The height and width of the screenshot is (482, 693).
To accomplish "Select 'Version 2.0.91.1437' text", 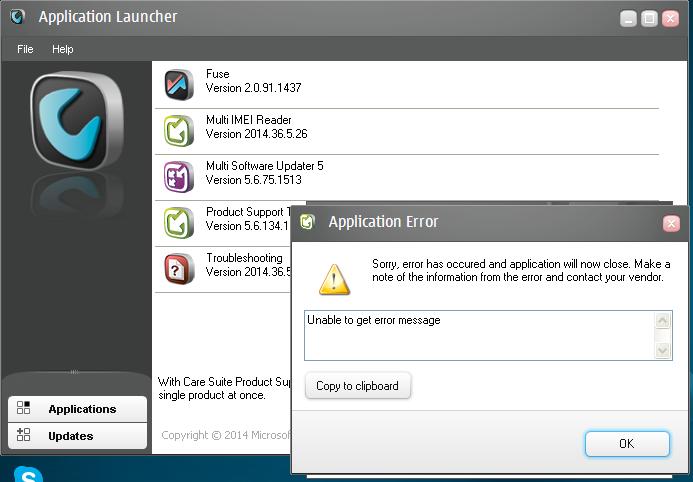I will (254, 88).
